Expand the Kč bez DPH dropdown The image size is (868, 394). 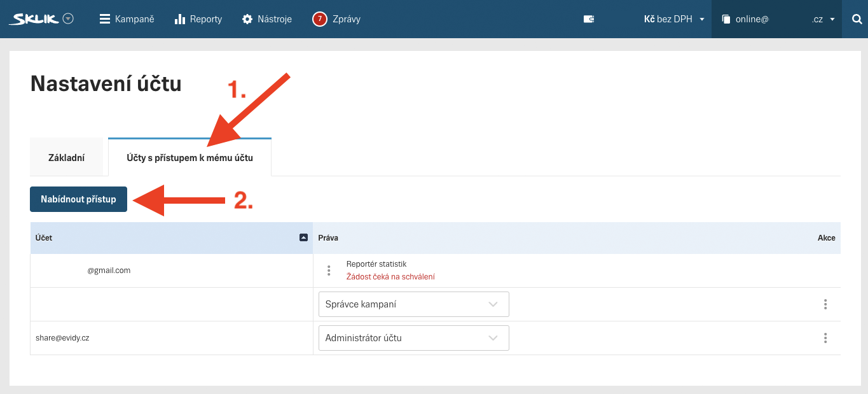(674, 19)
